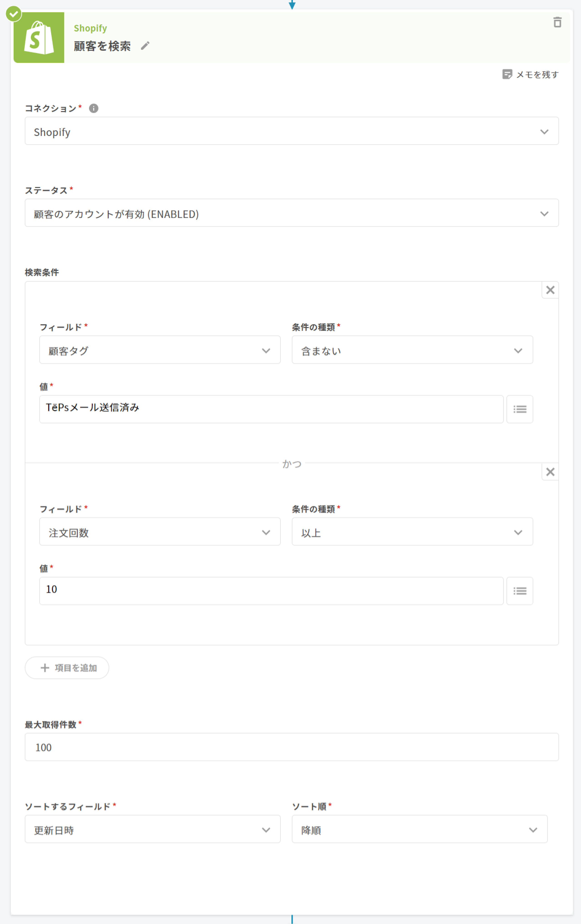Remove the 顧客タグ search condition

point(550,290)
